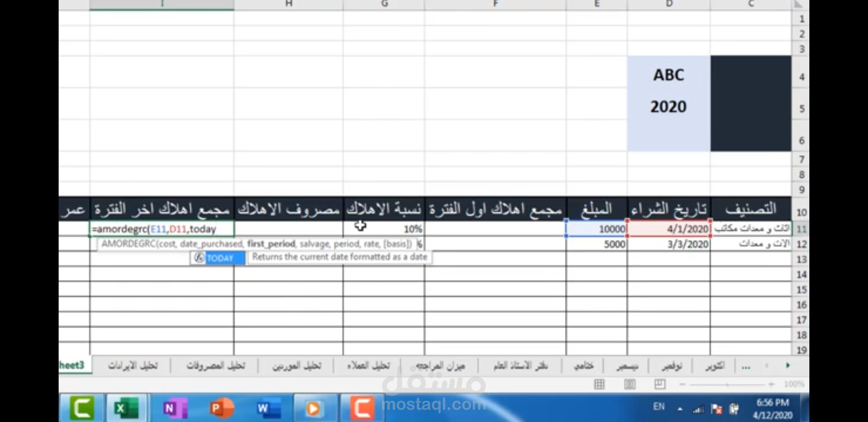Click the network signal tray icon
The image size is (868, 422).
[x=698, y=409]
